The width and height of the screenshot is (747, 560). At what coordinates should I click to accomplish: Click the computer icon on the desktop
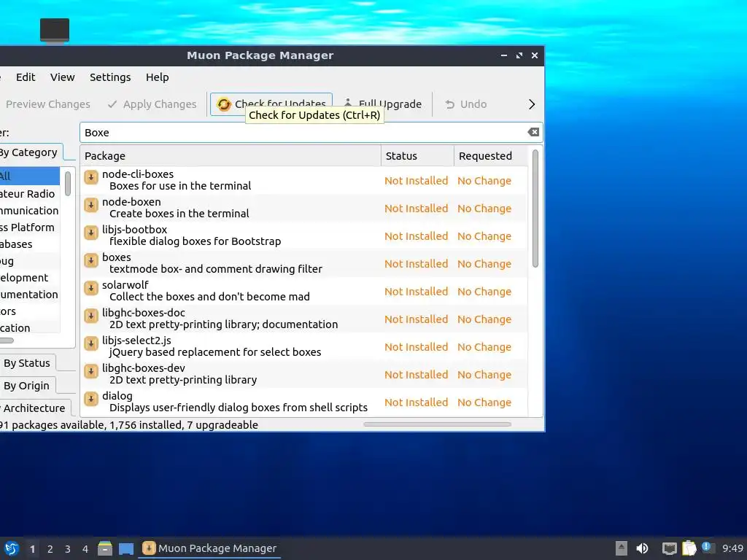pyautogui.click(x=54, y=31)
